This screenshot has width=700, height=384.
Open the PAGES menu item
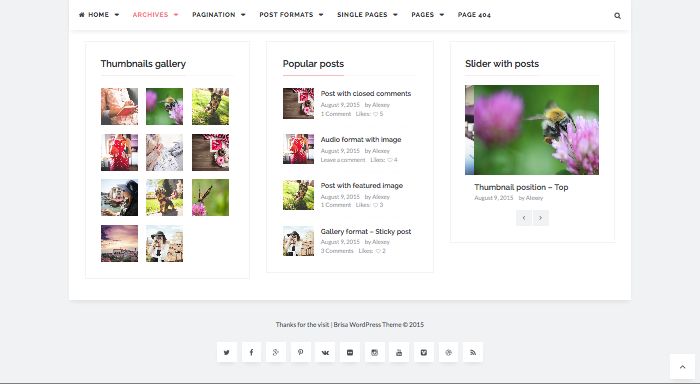pos(423,15)
